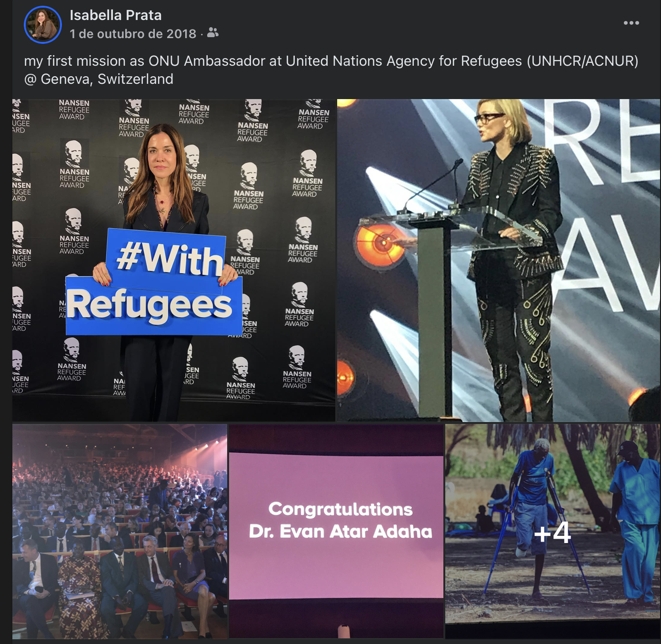Click the friends audience icon beside date
Screen dimensions: 661x644
pos(213,33)
